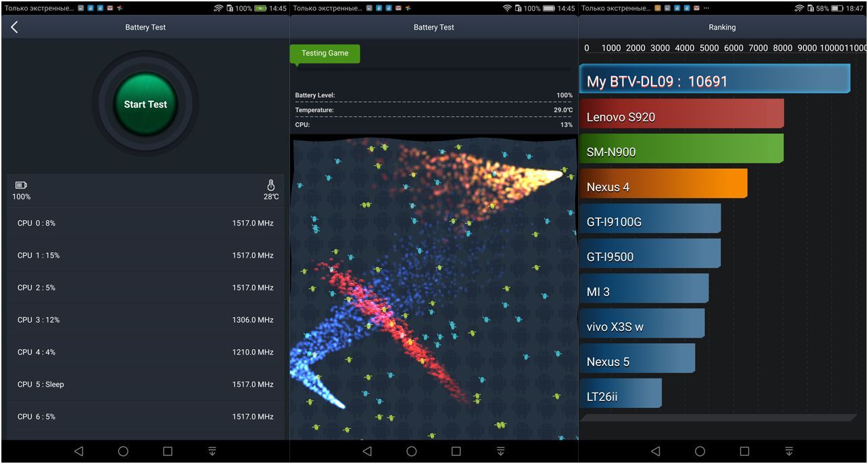The width and height of the screenshot is (868, 464).
Task: Tap hide-navigation-bar arrow on Start Test screen
Action: click(x=212, y=451)
